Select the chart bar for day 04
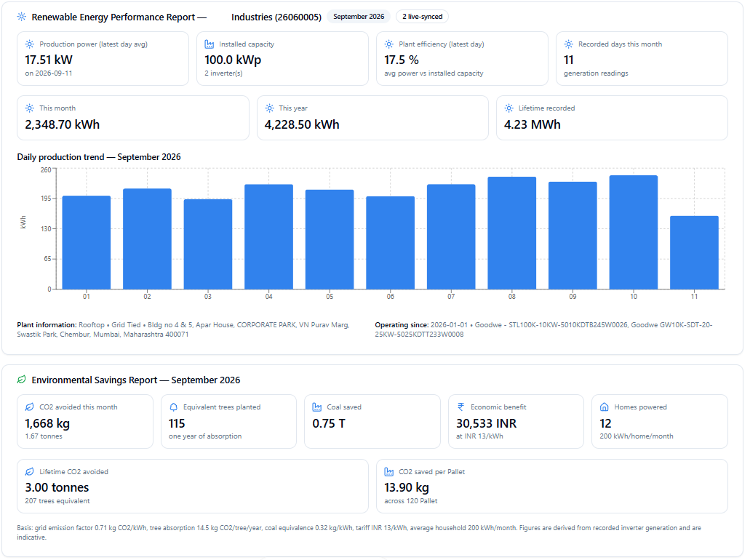Screen dimensions: 750x560 point(269,236)
